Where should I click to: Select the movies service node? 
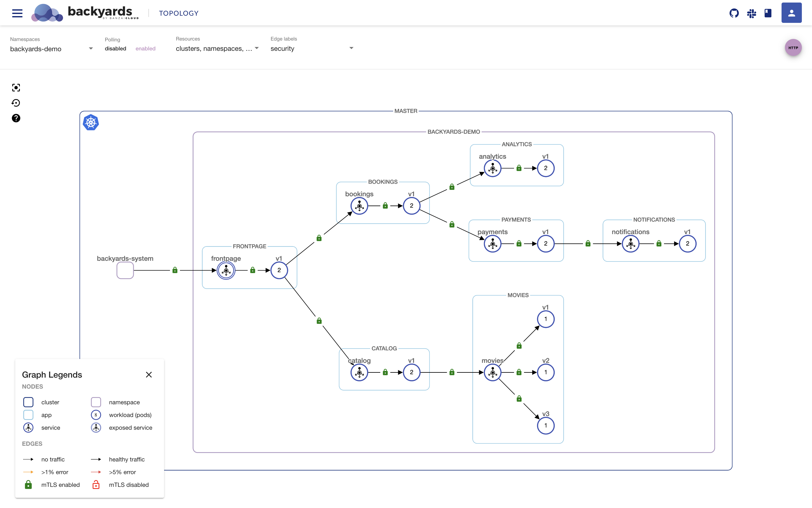click(x=492, y=372)
